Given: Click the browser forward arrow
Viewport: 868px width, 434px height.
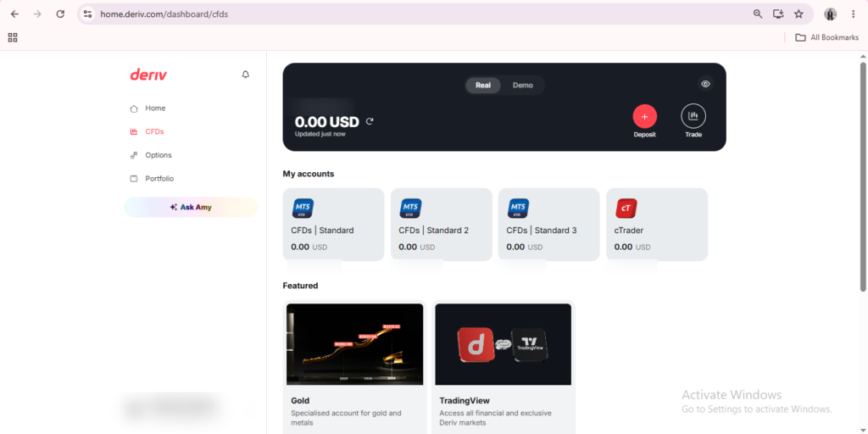Looking at the screenshot, I should pos(37,14).
